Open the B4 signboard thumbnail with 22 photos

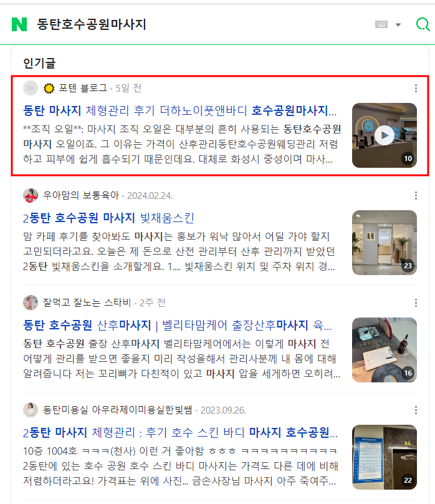coord(385,457)
